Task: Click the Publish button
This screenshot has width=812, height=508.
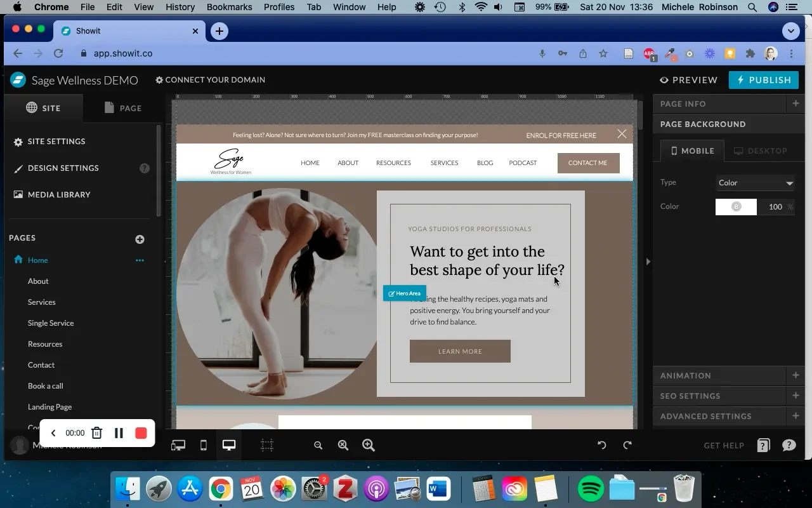Action: pos(763,80)
